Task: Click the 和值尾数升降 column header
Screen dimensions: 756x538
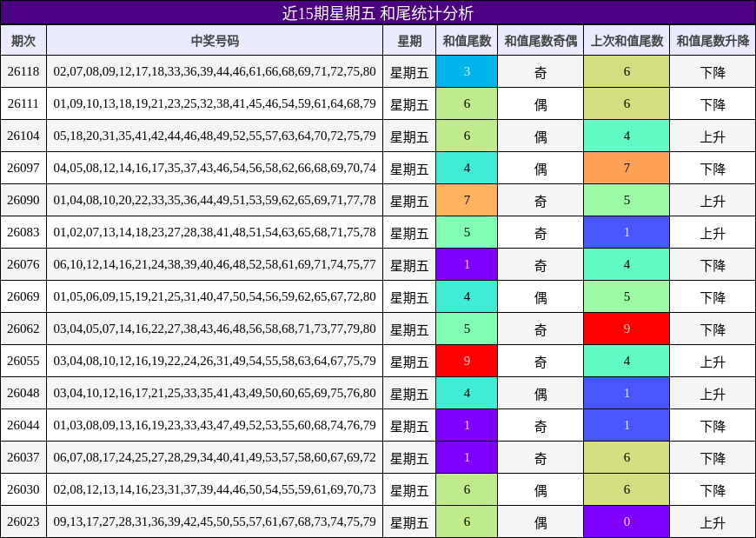Action: (713, 40)
